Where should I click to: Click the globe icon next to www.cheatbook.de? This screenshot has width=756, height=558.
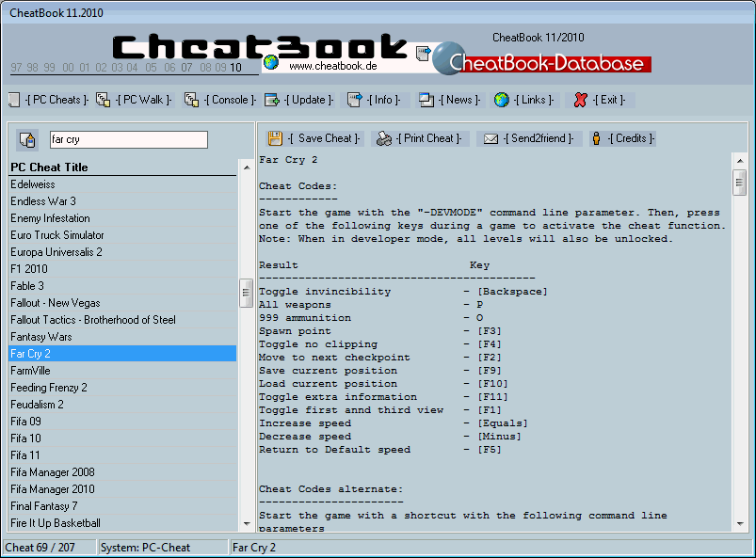[x=271, y=62]
